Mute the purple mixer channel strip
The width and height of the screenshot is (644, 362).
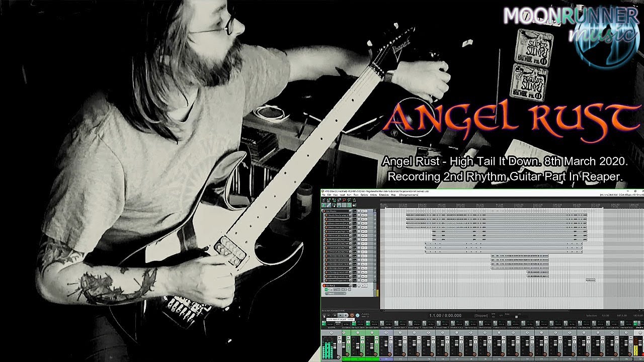coord(391,337)
